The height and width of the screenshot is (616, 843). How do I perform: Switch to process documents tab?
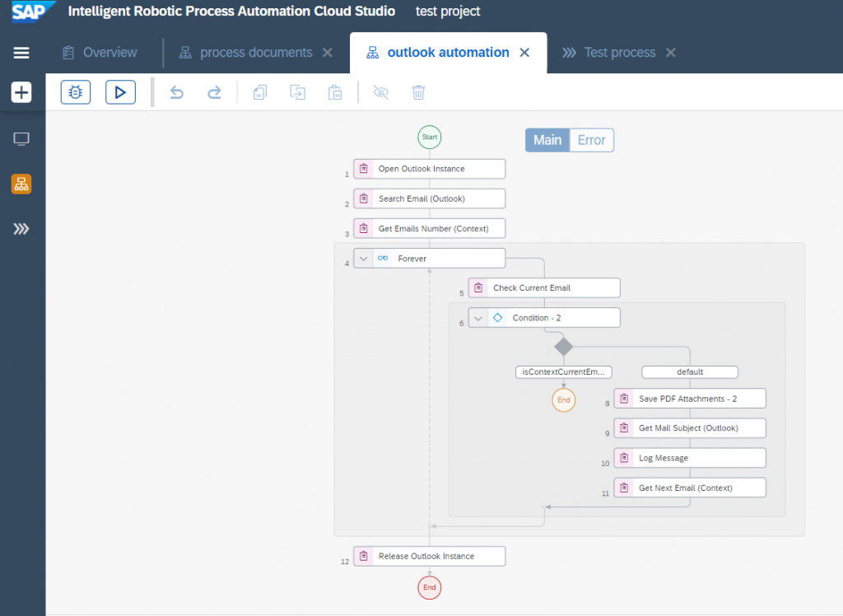tap(245, 53)
